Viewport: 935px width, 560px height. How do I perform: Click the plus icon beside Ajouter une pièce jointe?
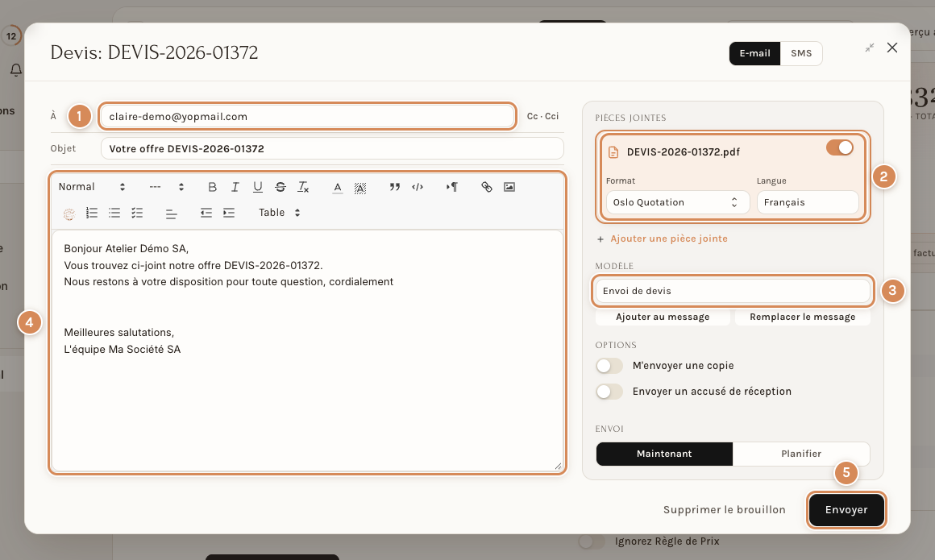[x=600, y=239]
